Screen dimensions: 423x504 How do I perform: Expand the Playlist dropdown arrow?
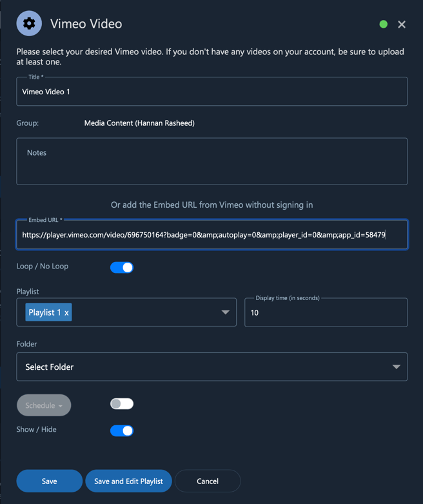point(225,312)
